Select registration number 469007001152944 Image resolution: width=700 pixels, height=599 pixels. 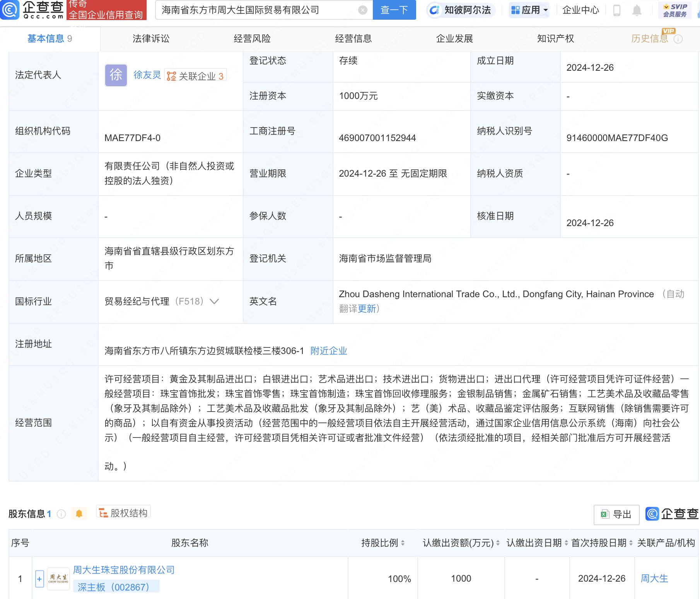[377, 138]
